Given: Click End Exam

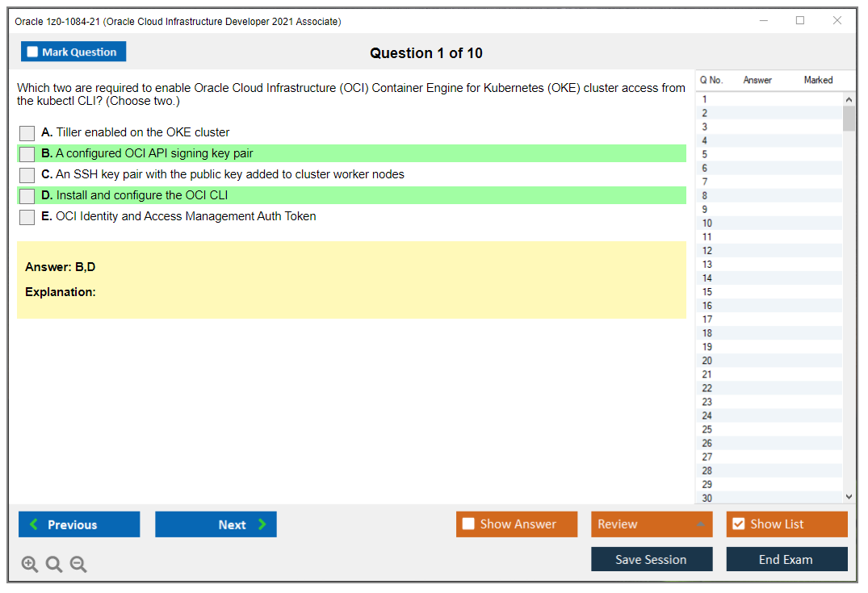Looking at the screenshot, I should (786, 559).
